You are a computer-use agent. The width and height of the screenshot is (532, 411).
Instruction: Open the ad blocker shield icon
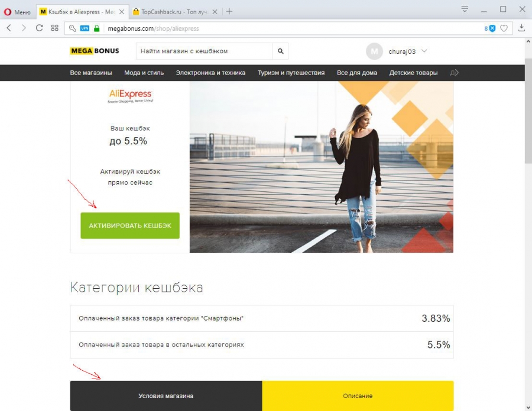click(x=492, y=28)
